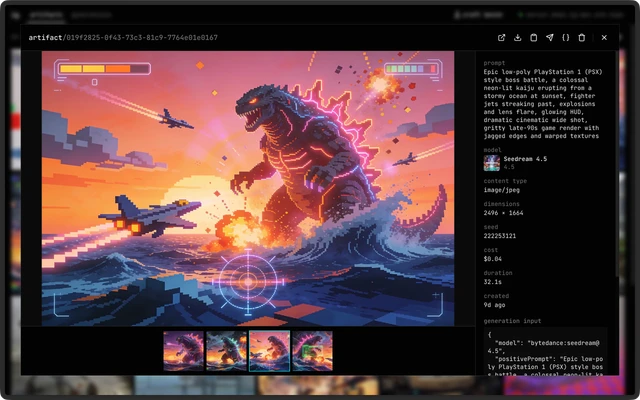Click the 'image/jpeg' content type value
The image size is (640, 400).
(x=502, y=190)
